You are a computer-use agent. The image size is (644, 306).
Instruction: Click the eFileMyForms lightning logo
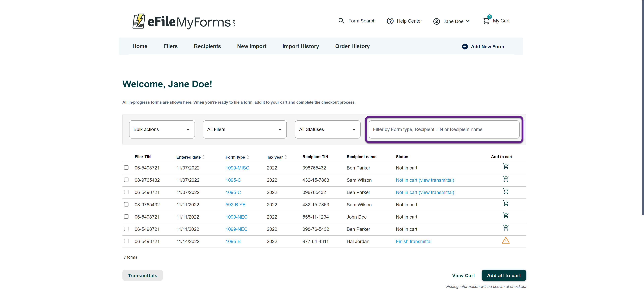[139, 21]
